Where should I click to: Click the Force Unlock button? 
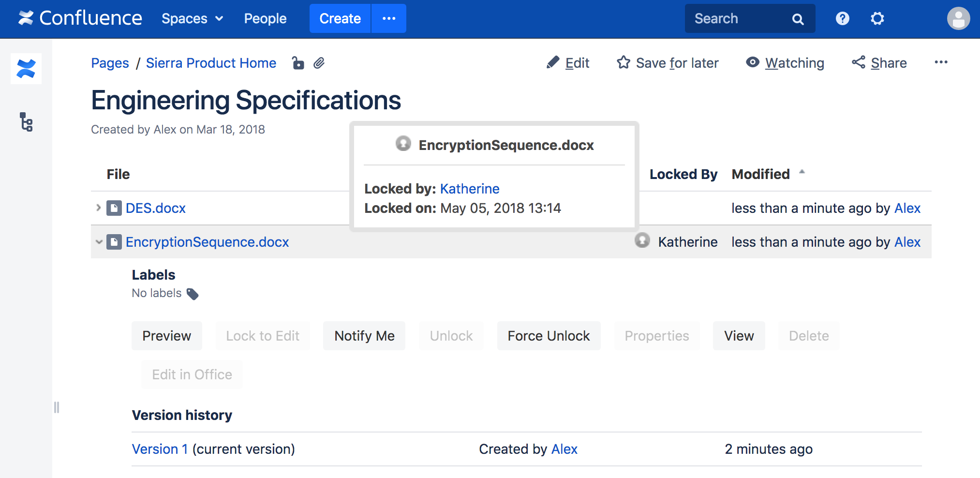[549, 336]
